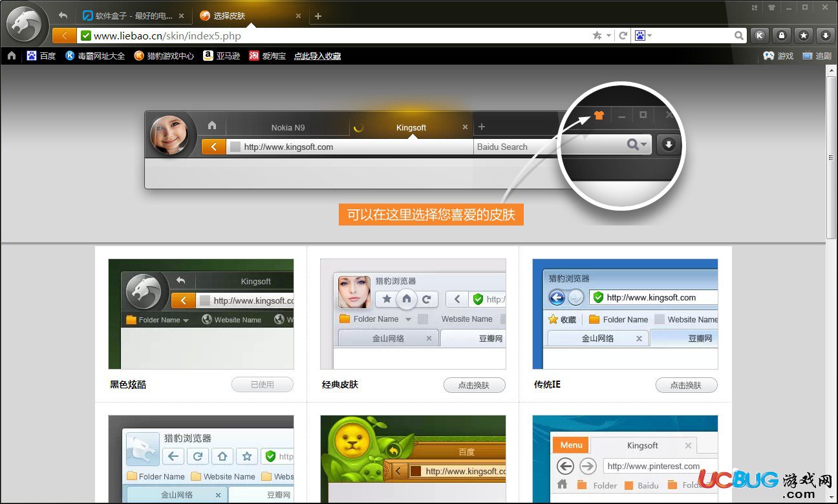The width and height of the screenshot is (838, 504).
Task: Select the 传统IE skin thumbnail
Action: pos(625,314)
